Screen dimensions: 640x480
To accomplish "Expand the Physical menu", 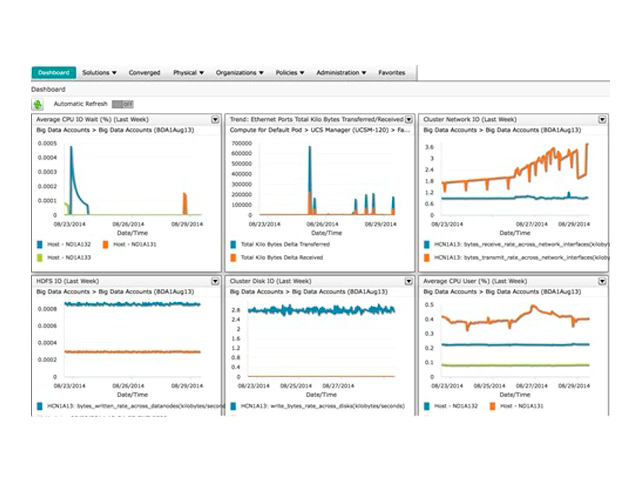I will tap(188, 73).
